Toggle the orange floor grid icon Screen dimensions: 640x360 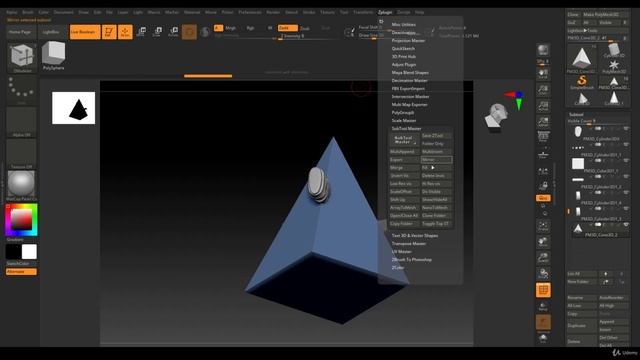[543, 290]
